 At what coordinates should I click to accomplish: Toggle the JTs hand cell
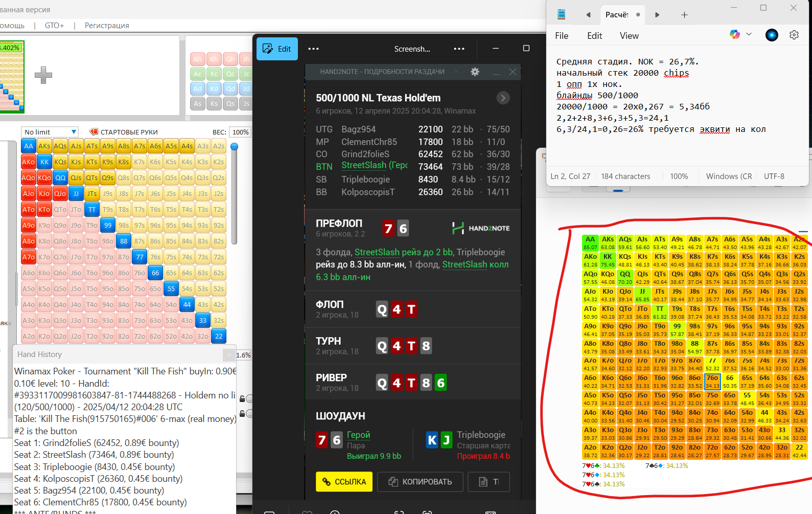tap(92, 194)
